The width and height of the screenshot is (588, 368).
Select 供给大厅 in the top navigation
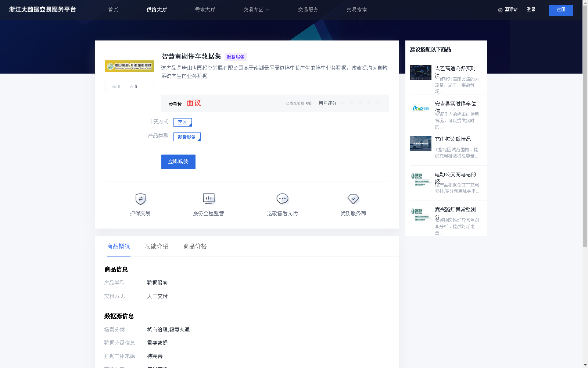pos(157,10)
